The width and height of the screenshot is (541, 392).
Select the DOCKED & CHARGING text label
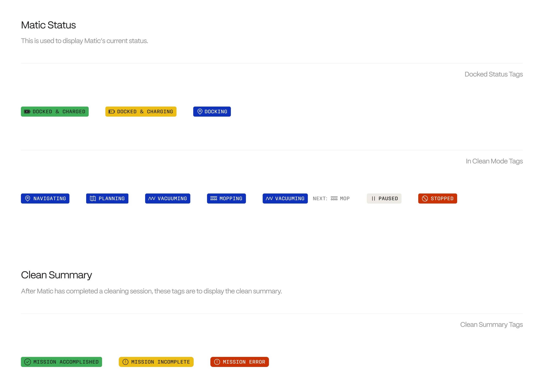145,112
